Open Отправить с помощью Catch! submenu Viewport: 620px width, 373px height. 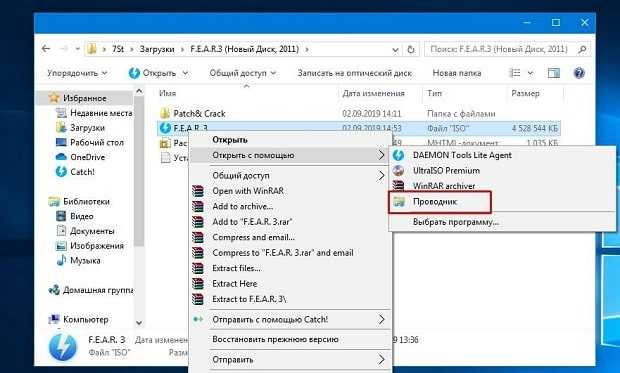[x=290, y=319]
